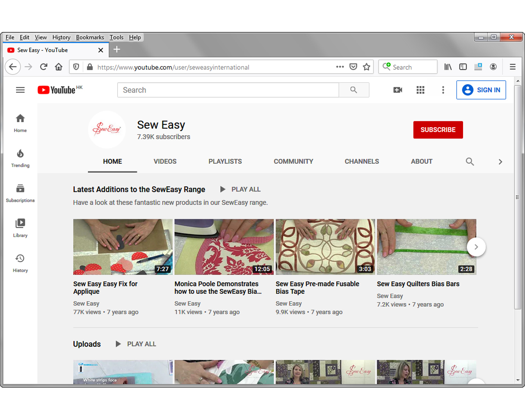This screenshot has width=525, height=420.
Task: Open Monica Poole Demonstrates video title
Action: pos(218,288)
